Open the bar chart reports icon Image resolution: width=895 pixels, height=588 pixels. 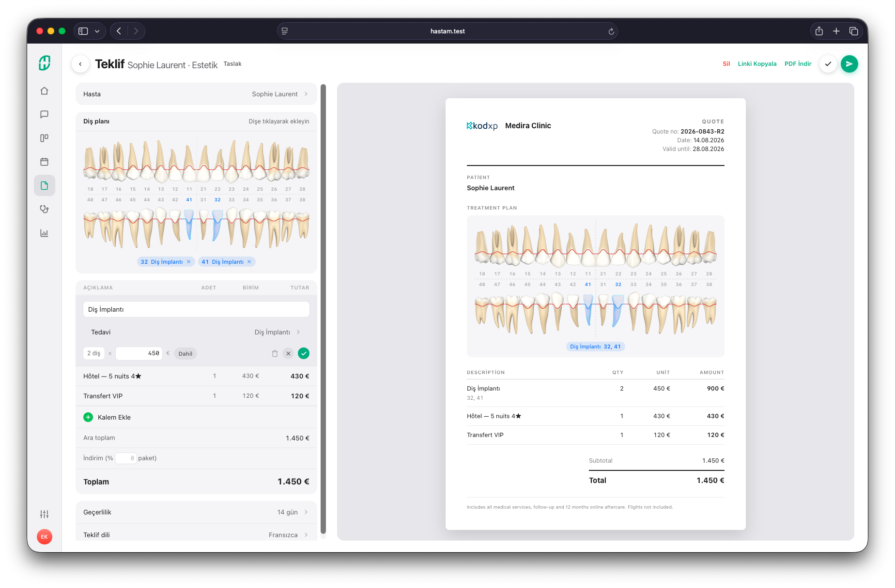tap(44, 233)
